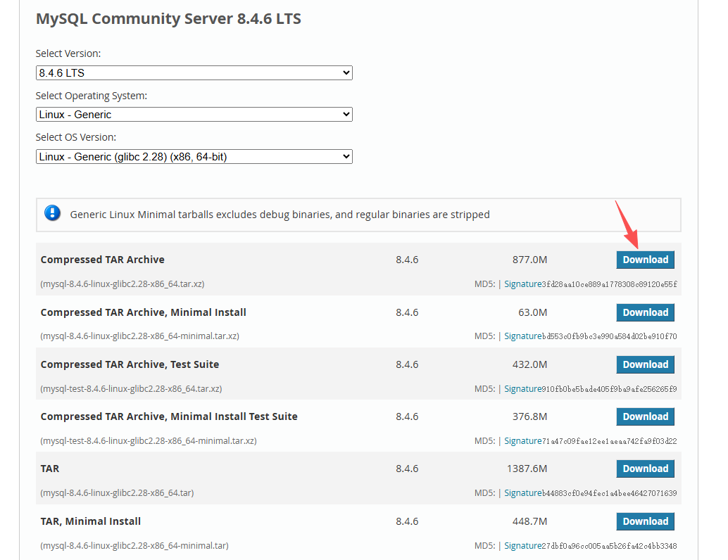Click the TAR row title

[50, 469]
